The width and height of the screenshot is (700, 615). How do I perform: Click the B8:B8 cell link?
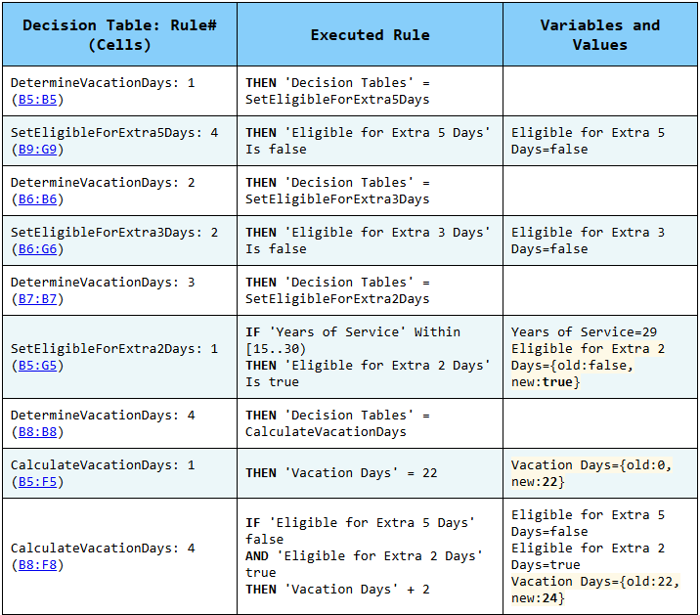37,432
